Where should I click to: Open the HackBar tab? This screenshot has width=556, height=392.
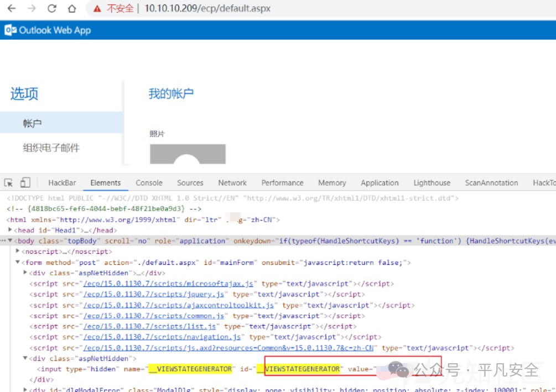62,183
